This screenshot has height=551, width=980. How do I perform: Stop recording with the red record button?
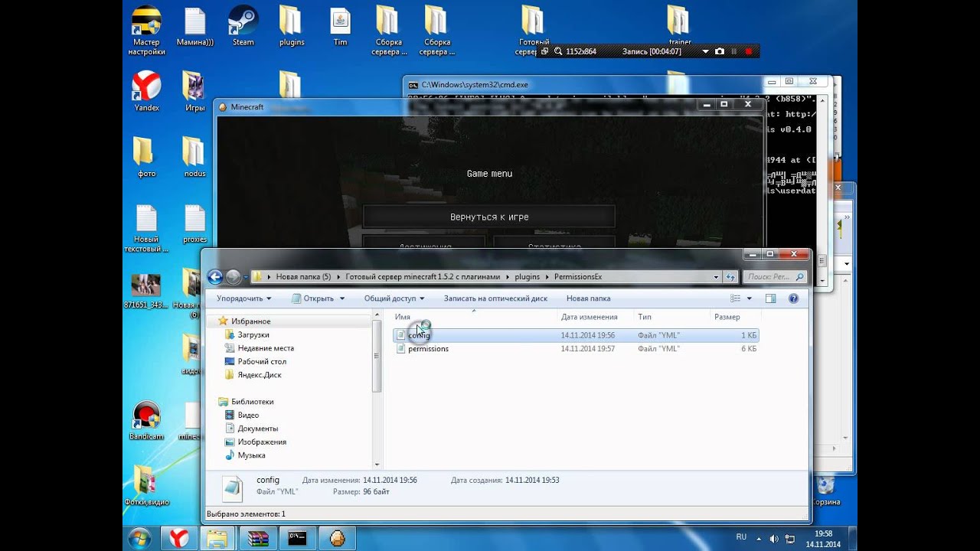pyautogui.click(x=748, y=51)
